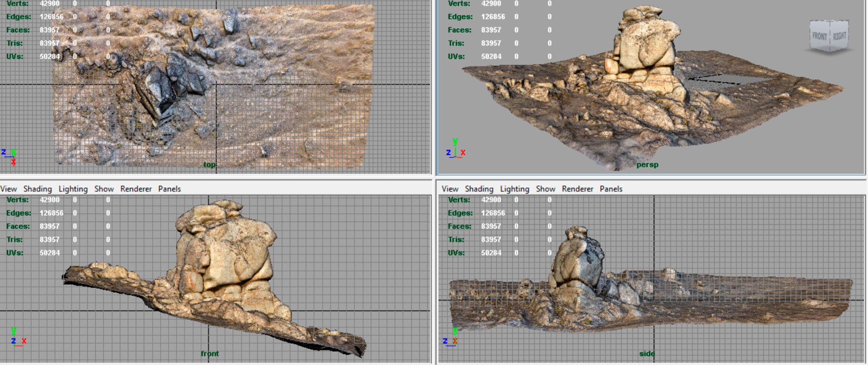
Task: Click 'Verts:' HUD label in the persp view
Action: (459, 4)
